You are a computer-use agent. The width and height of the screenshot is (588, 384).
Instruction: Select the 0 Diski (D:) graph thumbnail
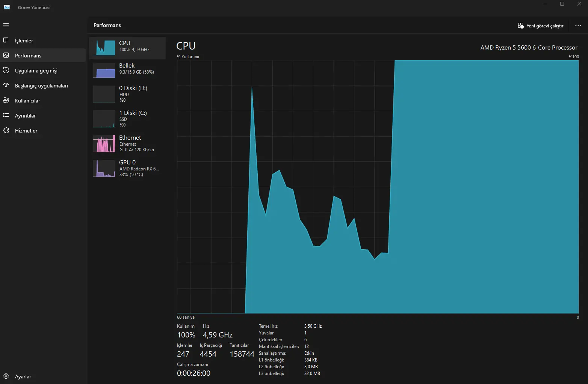(x=104, y=94)
